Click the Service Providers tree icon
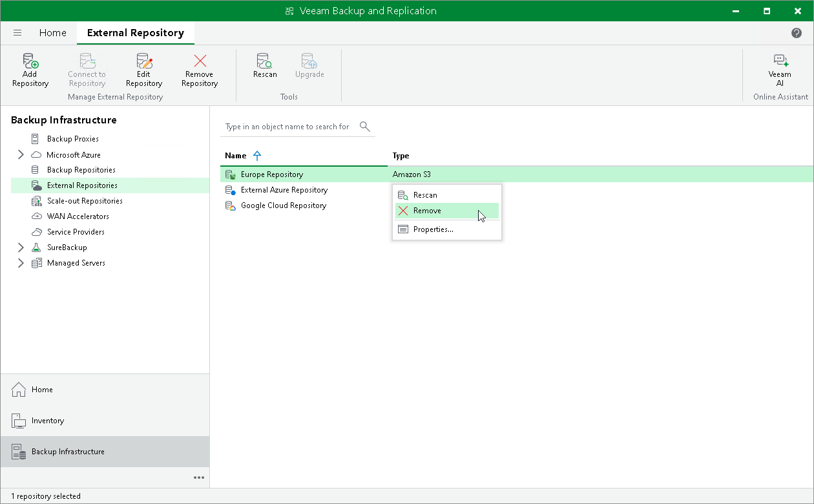 36,232
